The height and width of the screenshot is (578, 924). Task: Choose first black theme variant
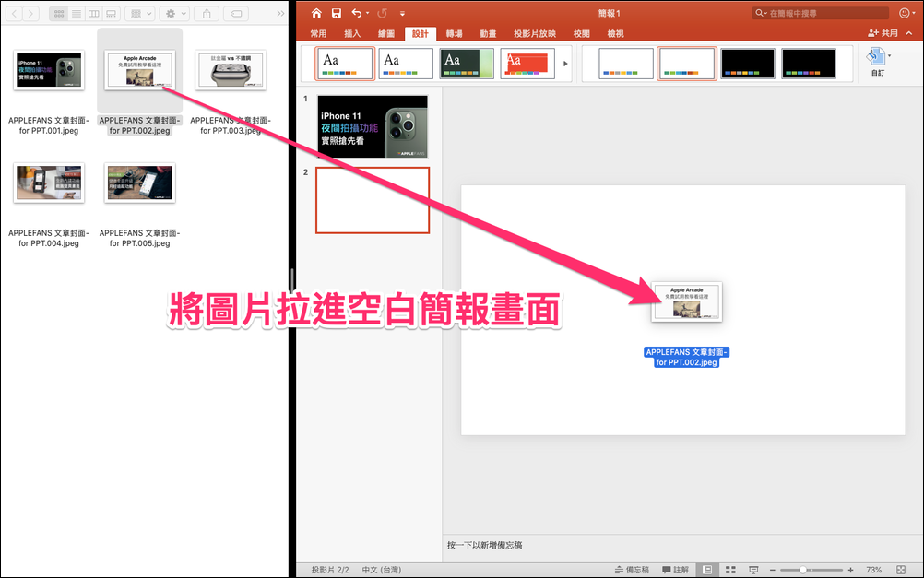click(x=747, y=64)
